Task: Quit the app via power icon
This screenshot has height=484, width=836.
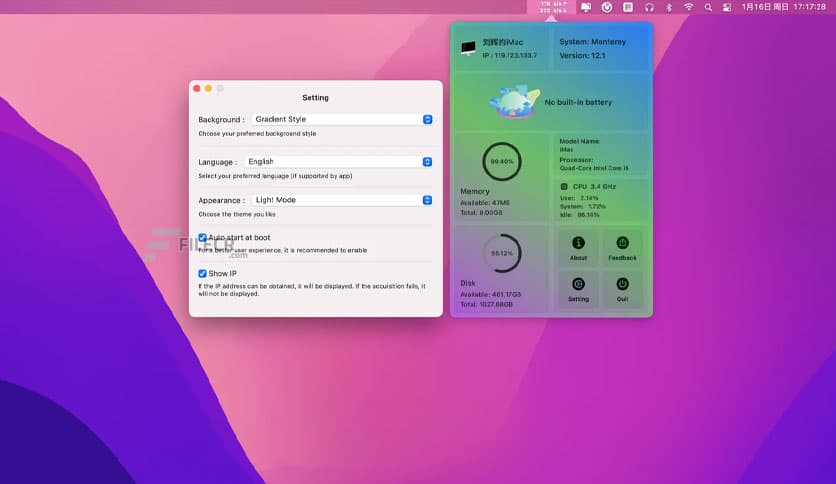Action: tap(622, 288)
